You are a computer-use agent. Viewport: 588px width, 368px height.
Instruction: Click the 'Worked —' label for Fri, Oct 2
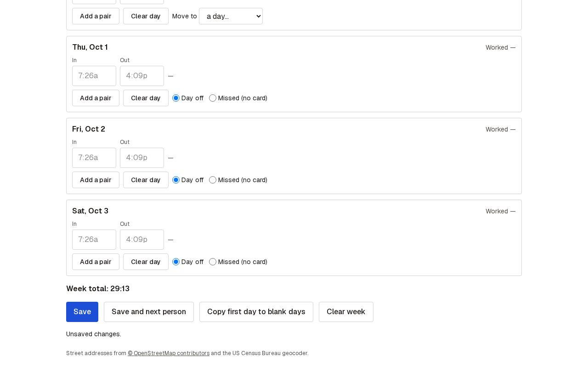(x=501, y=129)
